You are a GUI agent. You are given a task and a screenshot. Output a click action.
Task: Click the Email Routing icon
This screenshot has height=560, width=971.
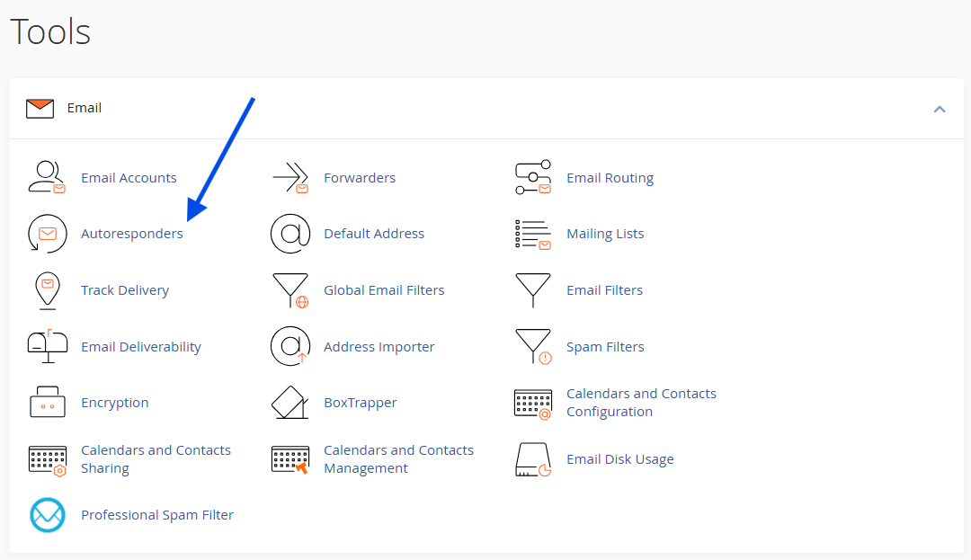532,178
